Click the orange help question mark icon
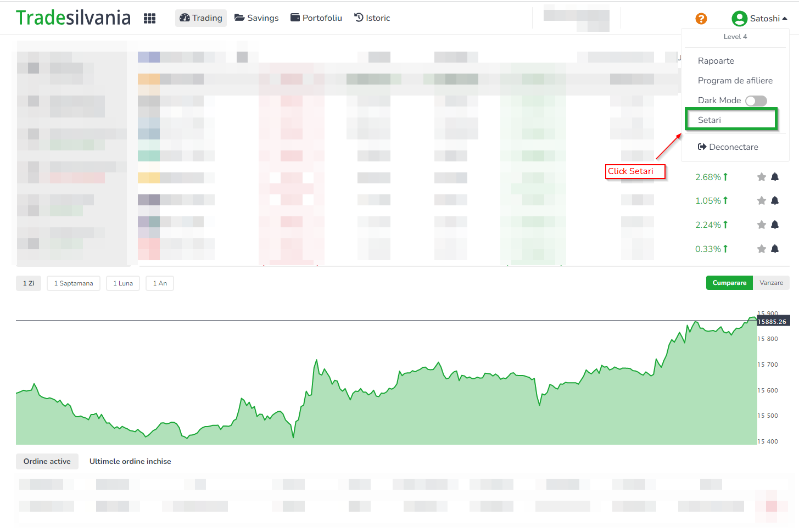Viewport: 799px width, 532px height. [x=701, y=19]
